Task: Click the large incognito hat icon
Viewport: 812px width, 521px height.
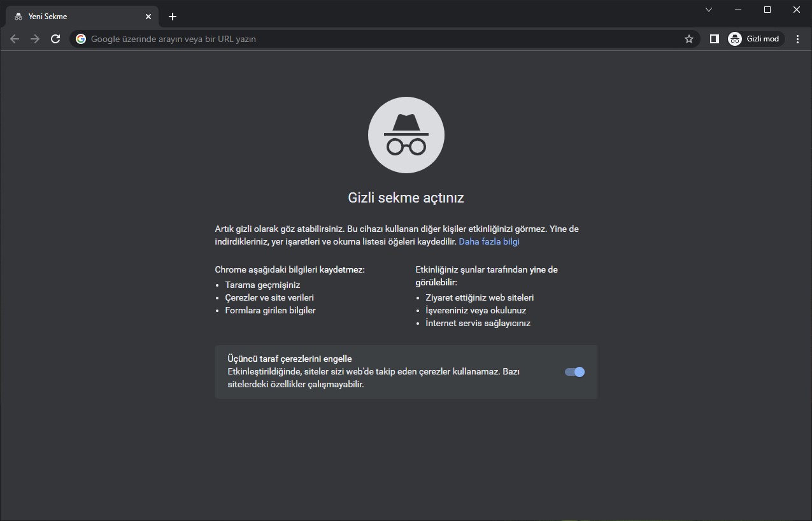Action: pyautogui.click(x=406, y=134)
